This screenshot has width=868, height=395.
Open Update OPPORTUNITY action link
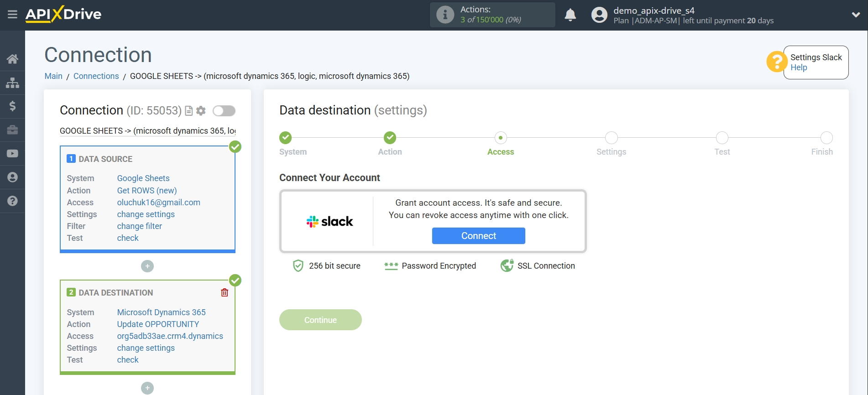point(158,324)
